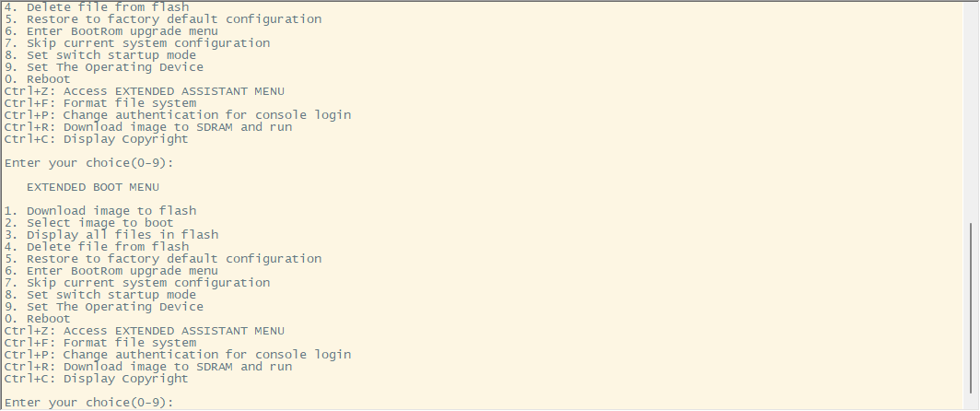The height and width of the screenshot is (411, 980).
Task: Click the last "4. Delete file from flash"
Action: (x=96, y=247)
